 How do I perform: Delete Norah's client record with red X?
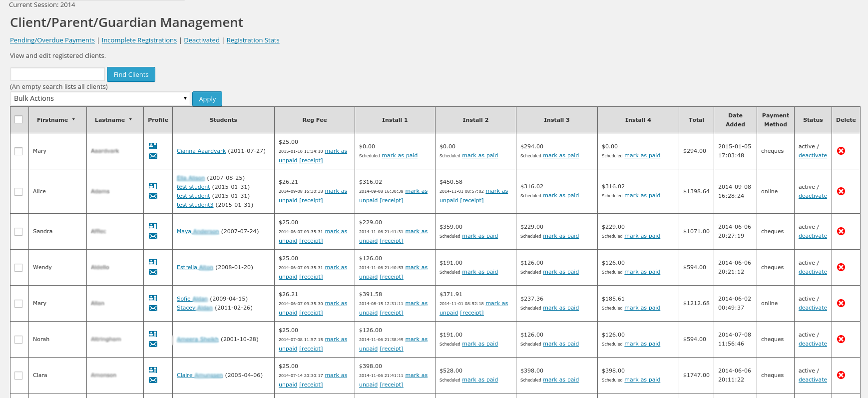(x=841, y=339)
